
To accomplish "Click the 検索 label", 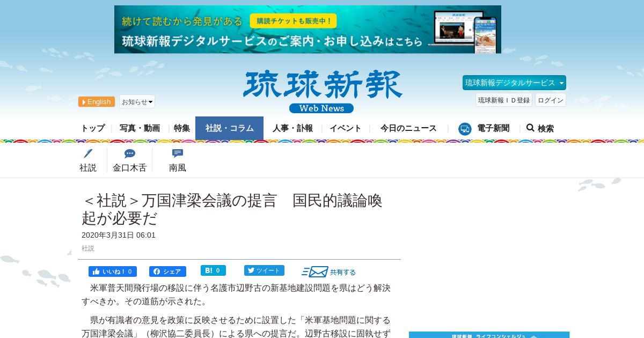I will tap(546, 129).
